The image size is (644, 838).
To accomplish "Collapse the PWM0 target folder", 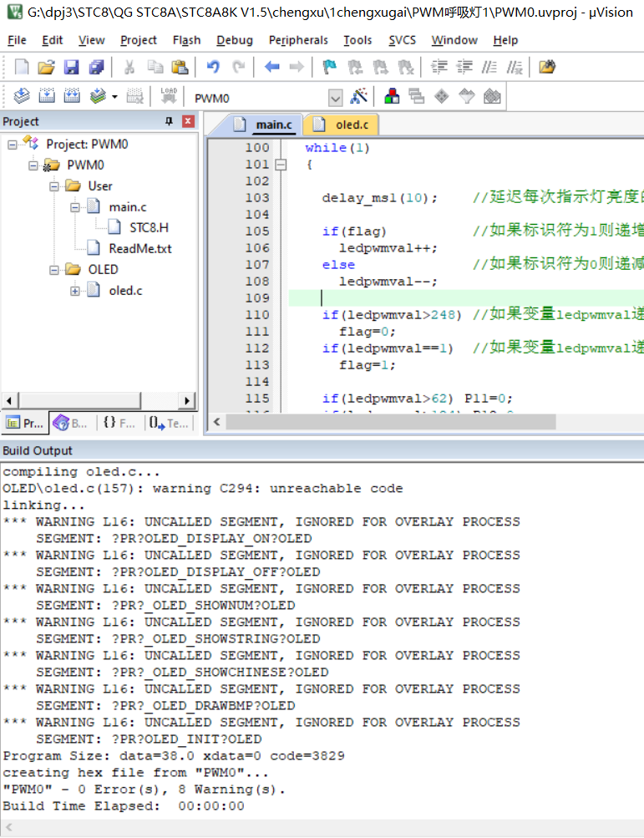I will [33, 165].
